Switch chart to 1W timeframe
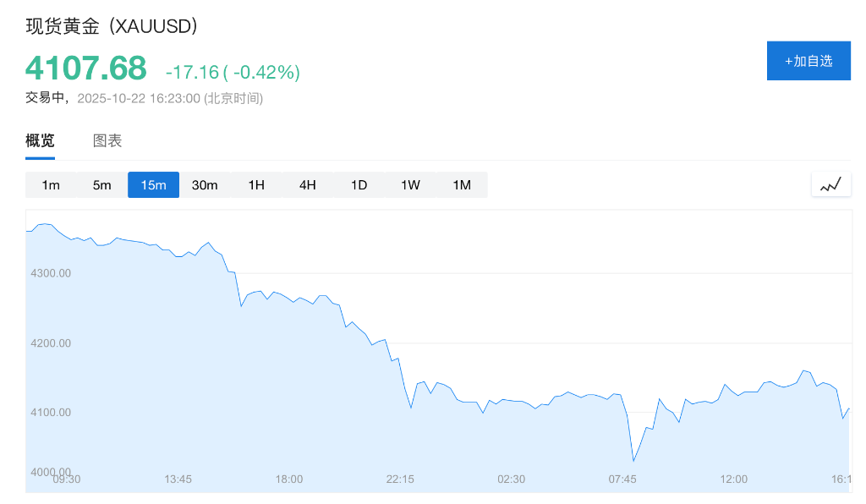This screenshot has width=866, height=504. coord(409,184)
